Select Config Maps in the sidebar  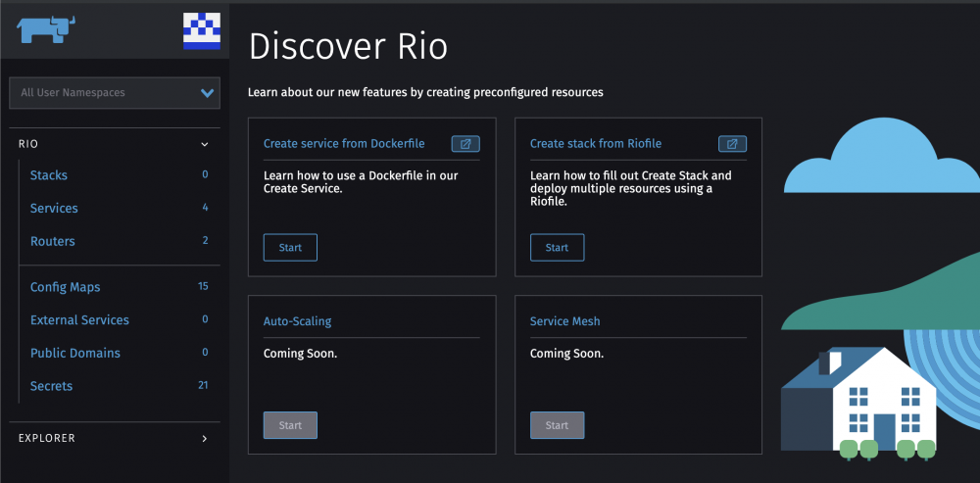[x=65, y=287]
